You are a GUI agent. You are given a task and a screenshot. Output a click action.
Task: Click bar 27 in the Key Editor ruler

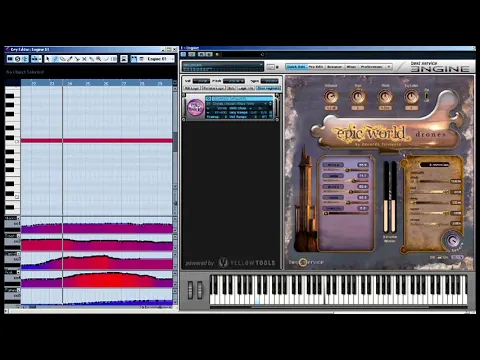(124, 83)
